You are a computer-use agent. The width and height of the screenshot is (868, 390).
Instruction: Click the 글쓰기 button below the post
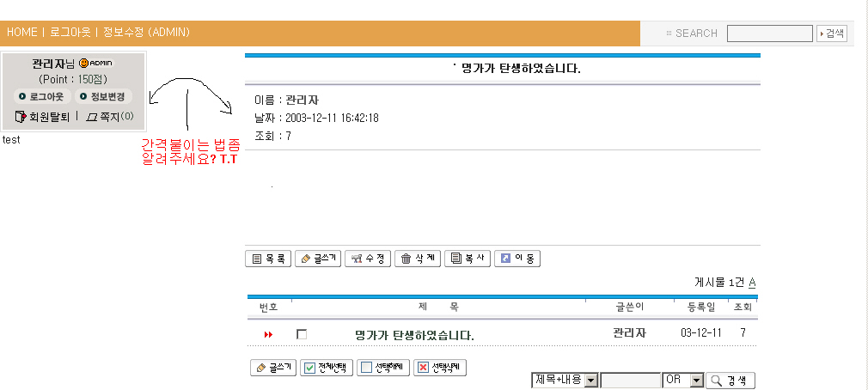point(318,259)
